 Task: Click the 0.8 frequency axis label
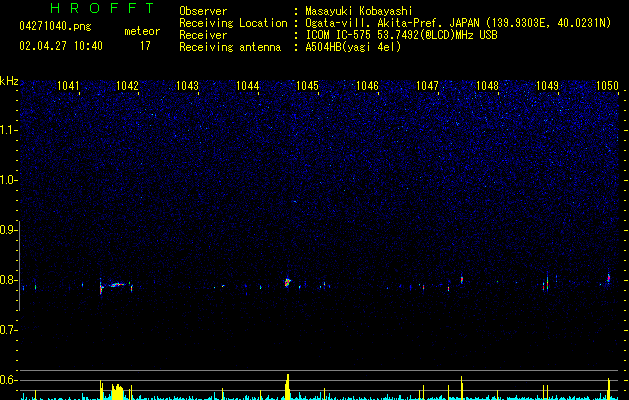pos(8,280)
